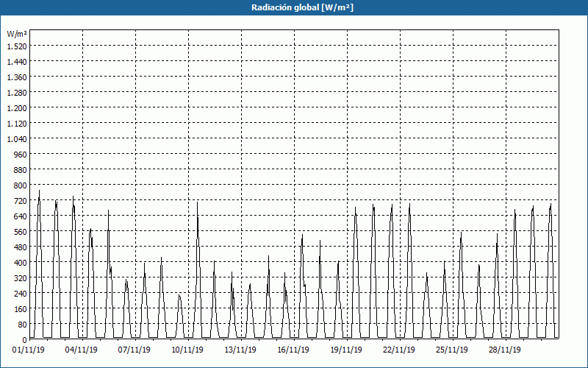Select the date label 01/11/19

(x=29, y=350)
